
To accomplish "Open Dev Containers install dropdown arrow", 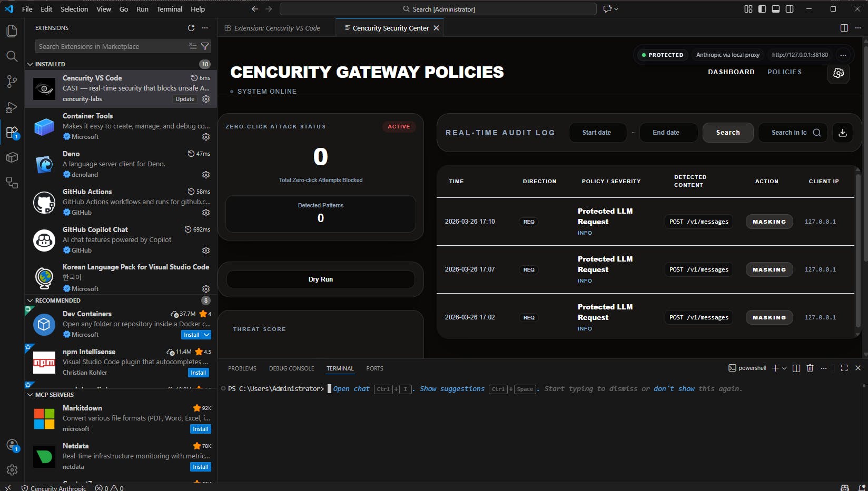I will 207,335.
